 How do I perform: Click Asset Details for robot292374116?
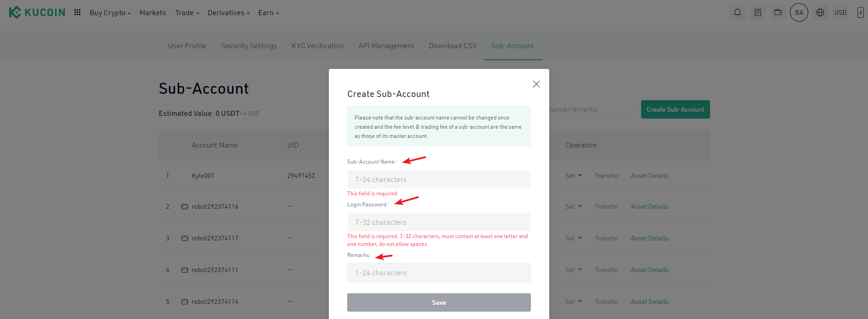click(649, 206)
